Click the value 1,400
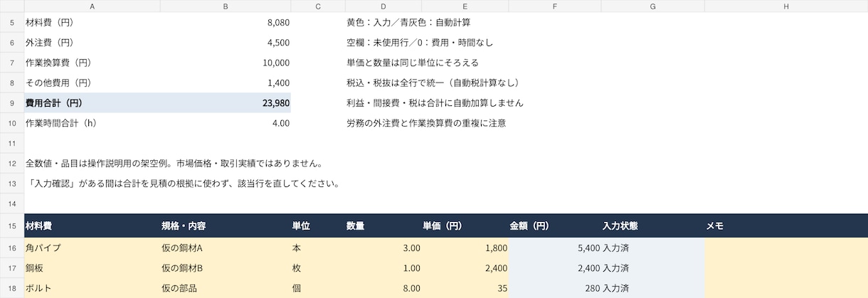The image size is (868, 298). (278, 83)
